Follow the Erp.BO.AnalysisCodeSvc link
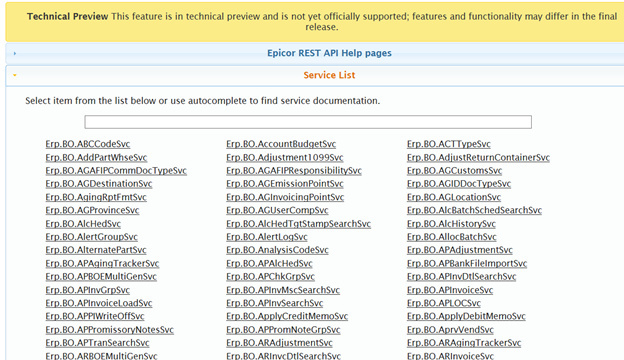This screenshot has width=624, height=360. click(277, 250)
